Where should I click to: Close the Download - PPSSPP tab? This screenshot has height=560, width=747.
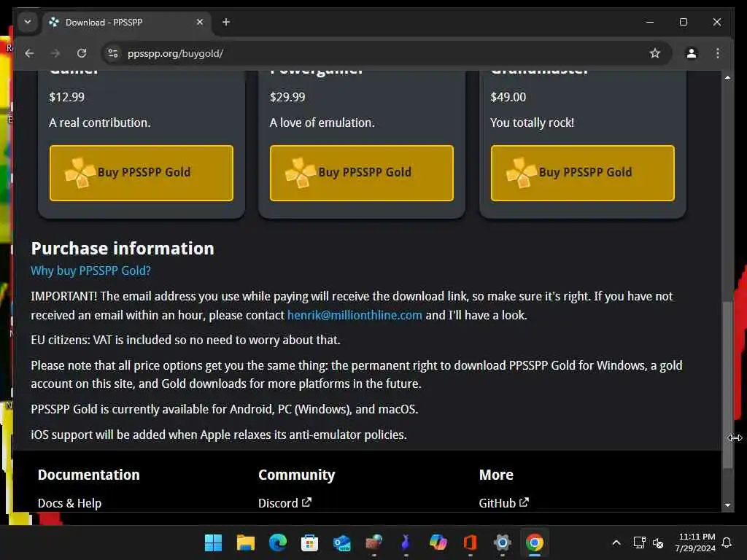(x=200, y=22)
